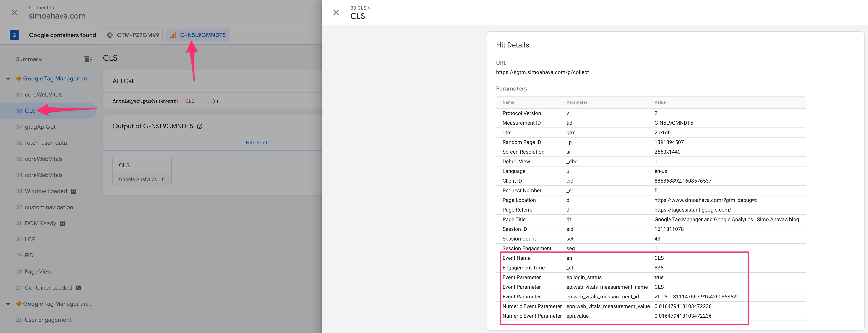
Task: Select event 36 fetch_user_data
Action: pyautogui.click(x=41, y=143)
